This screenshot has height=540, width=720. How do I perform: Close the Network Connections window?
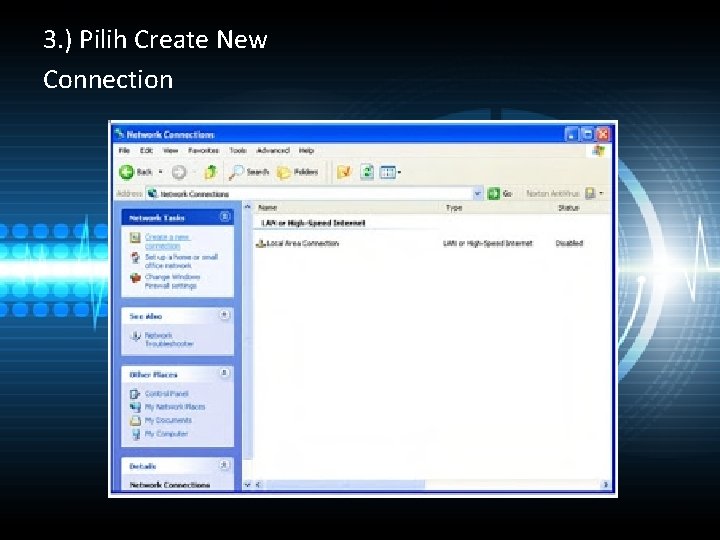pos(602,134)
